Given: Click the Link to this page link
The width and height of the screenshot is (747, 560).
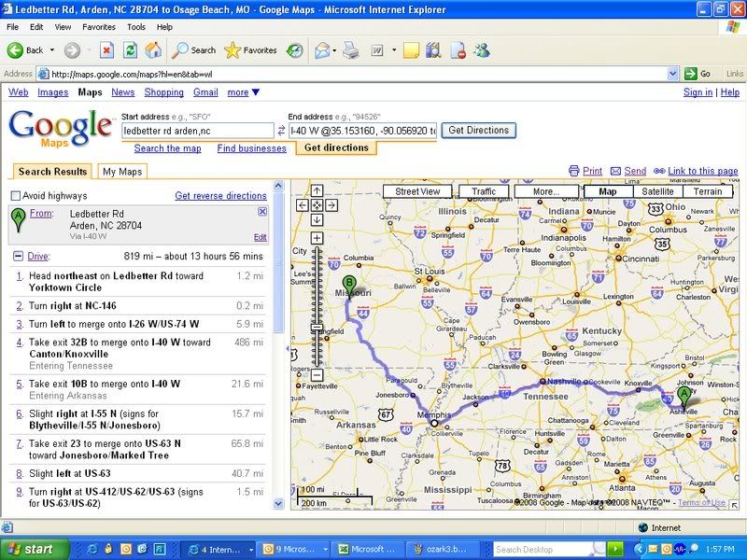Looking at the screenshot, I should [703, 171].
